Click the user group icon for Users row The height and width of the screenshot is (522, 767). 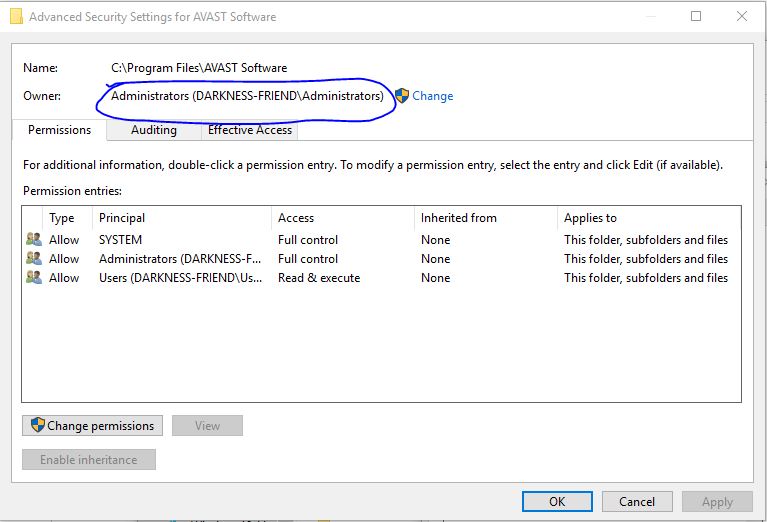pos(34,277)
